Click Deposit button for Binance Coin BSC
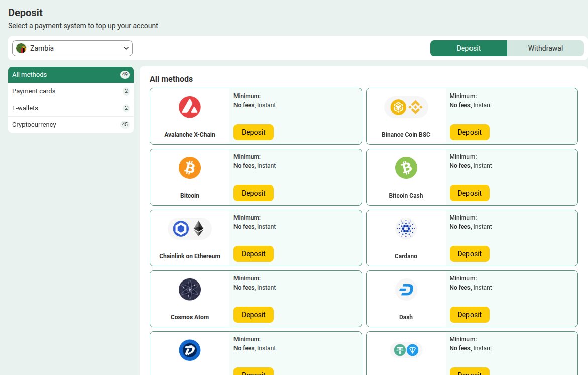Screen dimensions: 588x375 click(x=469, y=132)
